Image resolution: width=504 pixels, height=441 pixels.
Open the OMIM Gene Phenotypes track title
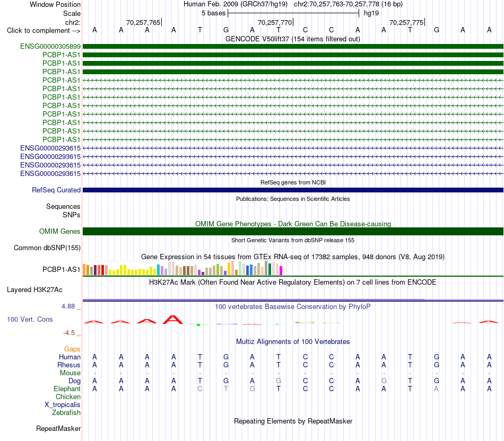(x=293, y=224)
